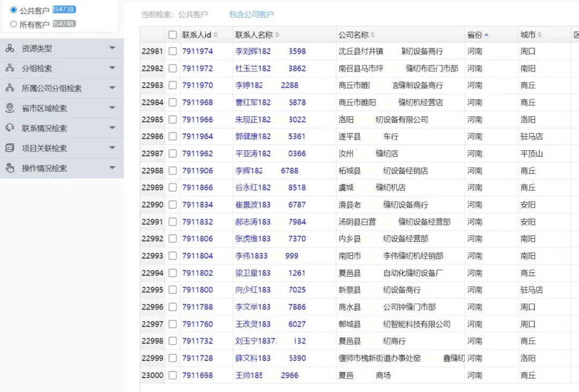The width and height of the screenshot is (579, 392).
Task: Select the 所有客户 radio button
Action: 13,24
